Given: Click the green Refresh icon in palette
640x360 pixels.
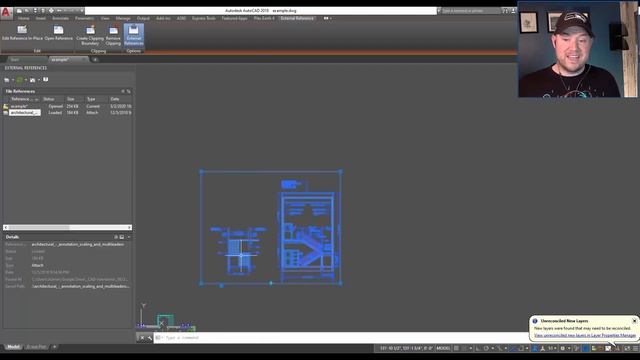Looking at the screenshot, I should pos(19,80).
